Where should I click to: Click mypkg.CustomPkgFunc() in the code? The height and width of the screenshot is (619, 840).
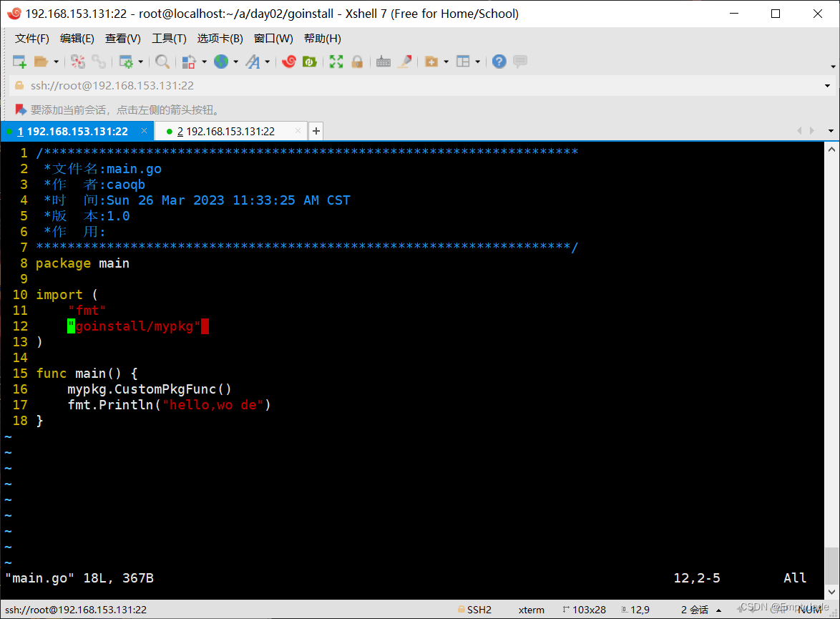150,389
